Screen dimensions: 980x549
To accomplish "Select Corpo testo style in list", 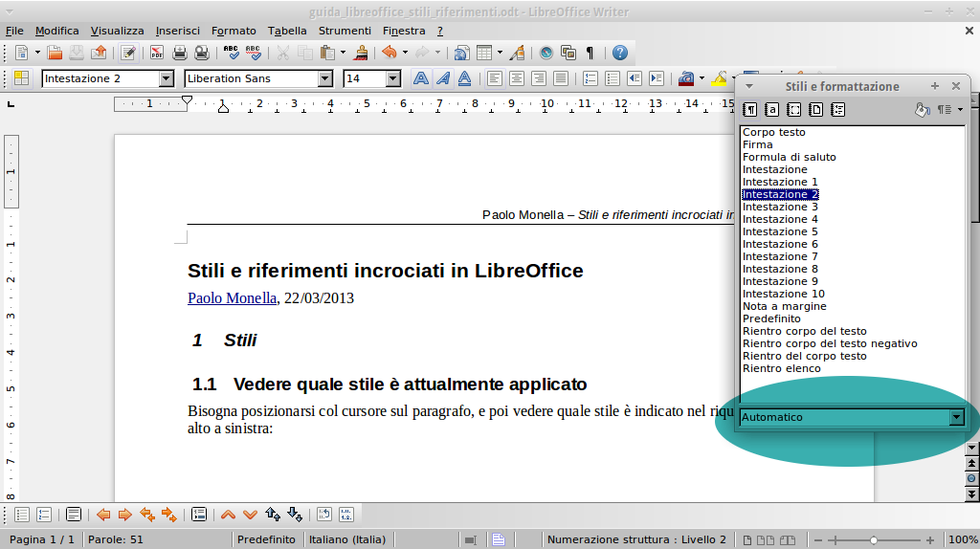I will click(773, 132).
